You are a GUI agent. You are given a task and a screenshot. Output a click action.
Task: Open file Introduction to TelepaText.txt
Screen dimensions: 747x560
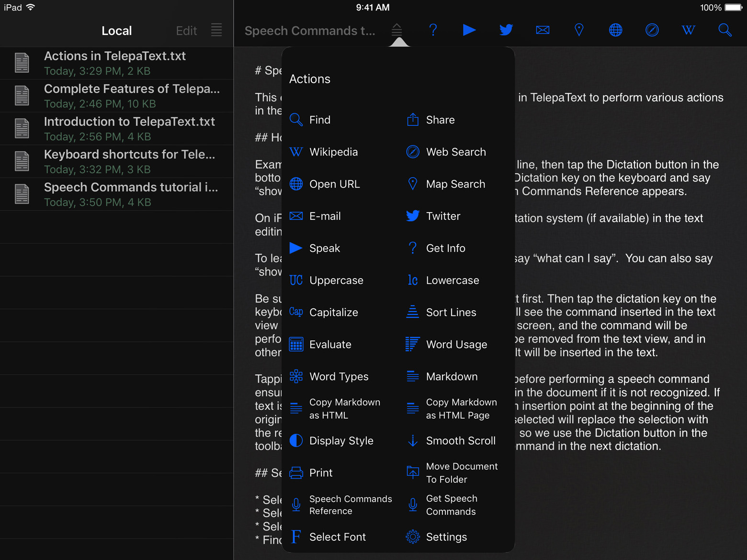(117, 129)
